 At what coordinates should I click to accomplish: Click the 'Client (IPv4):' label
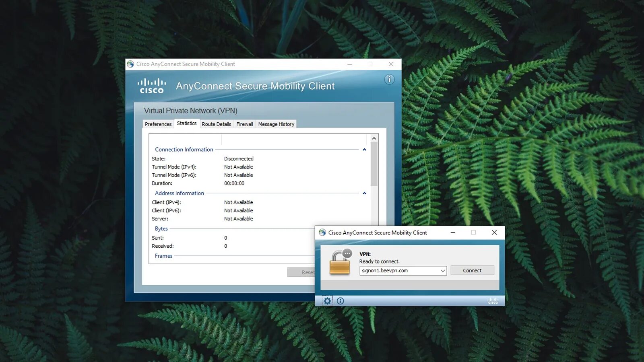tap(167, 202)
